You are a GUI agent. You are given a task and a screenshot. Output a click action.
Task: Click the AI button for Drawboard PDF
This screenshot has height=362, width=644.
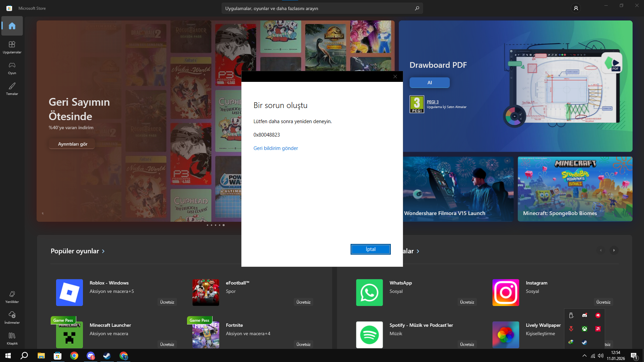429,83
